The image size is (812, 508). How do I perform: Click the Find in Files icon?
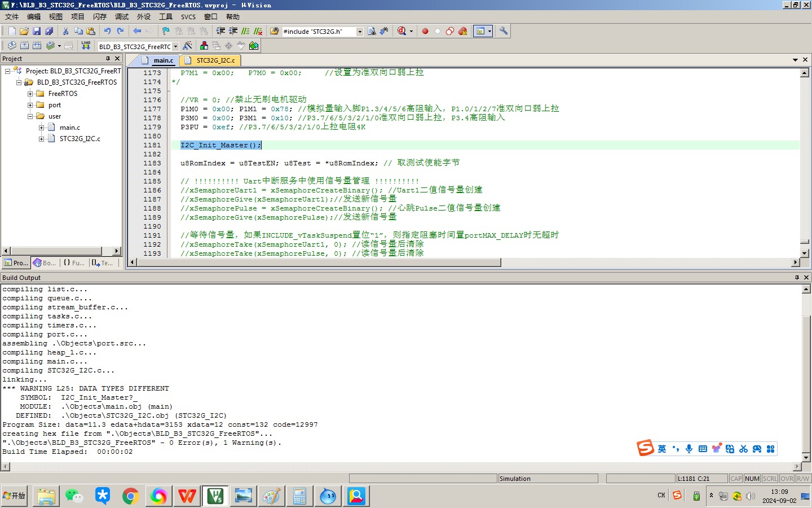275,32
